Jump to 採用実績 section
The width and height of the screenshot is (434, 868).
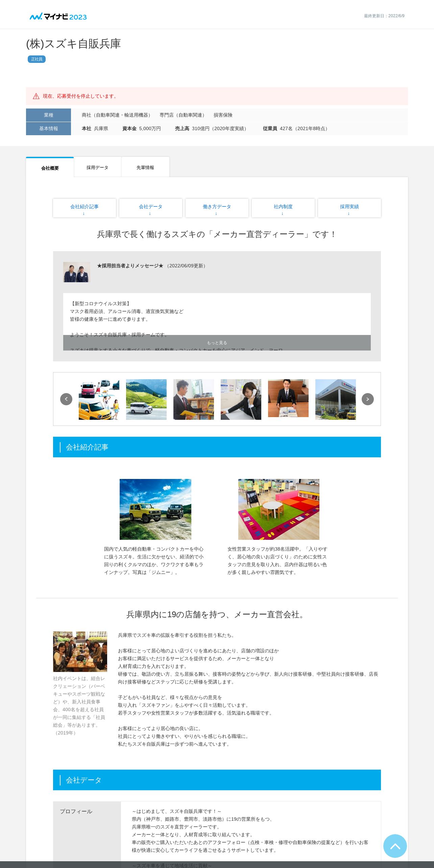click(x=349, y=208)
